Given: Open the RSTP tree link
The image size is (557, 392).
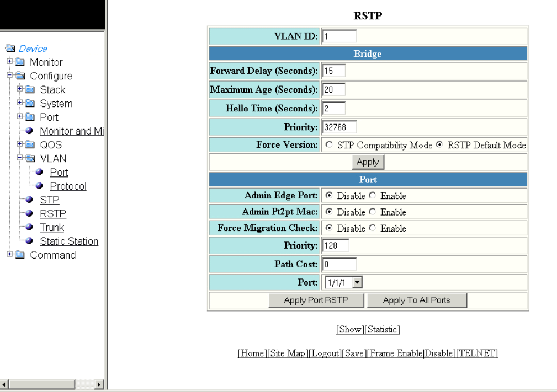Looking at the screenshot, I should click(53, 213).
